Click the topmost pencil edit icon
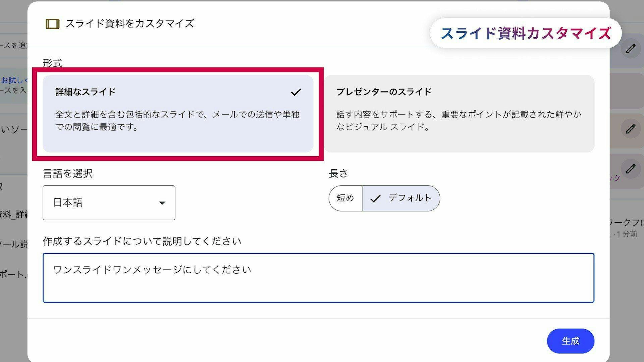Viewport: 644px width, 362px height. pos(631,48)
